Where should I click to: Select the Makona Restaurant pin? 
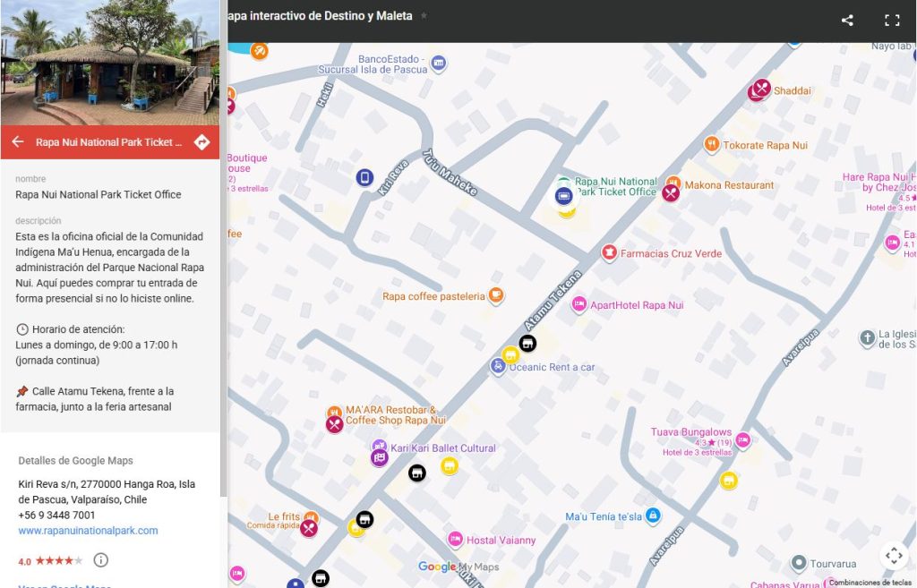[x=671, y=192]
